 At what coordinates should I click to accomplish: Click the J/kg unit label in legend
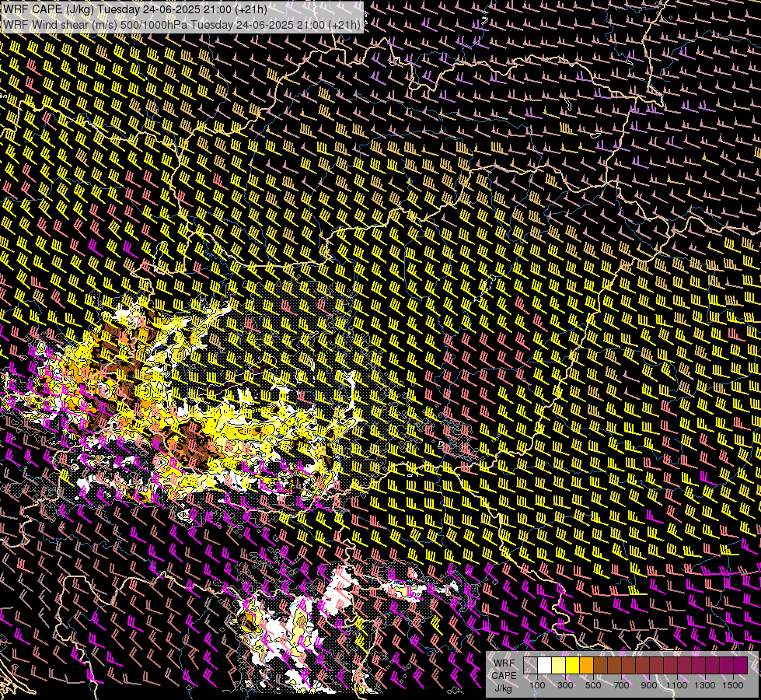[x=504, y=688]
